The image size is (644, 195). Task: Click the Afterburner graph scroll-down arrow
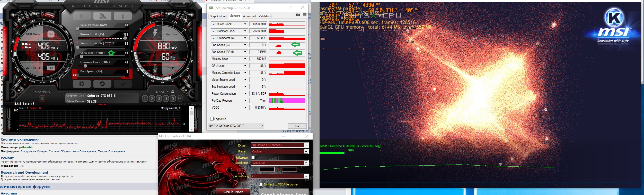[x=191, y=129]
